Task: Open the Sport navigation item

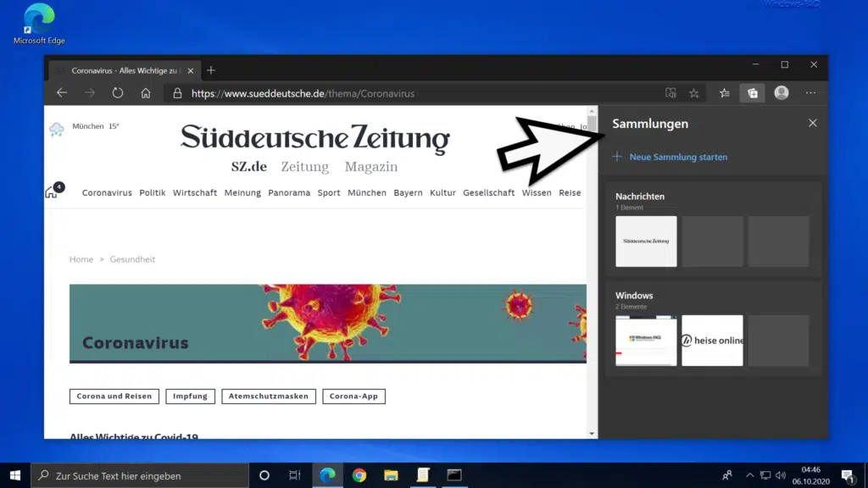Action: [x=329, y=192]
